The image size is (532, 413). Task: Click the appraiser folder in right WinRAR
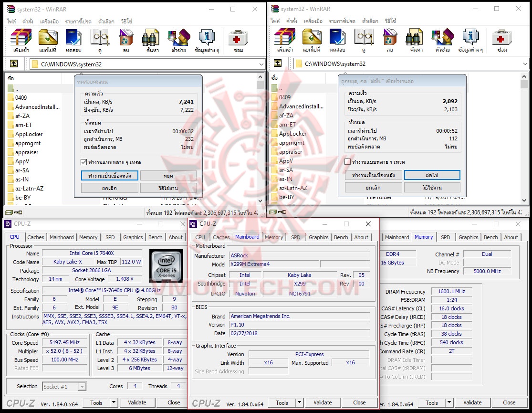tap(291, 152)
